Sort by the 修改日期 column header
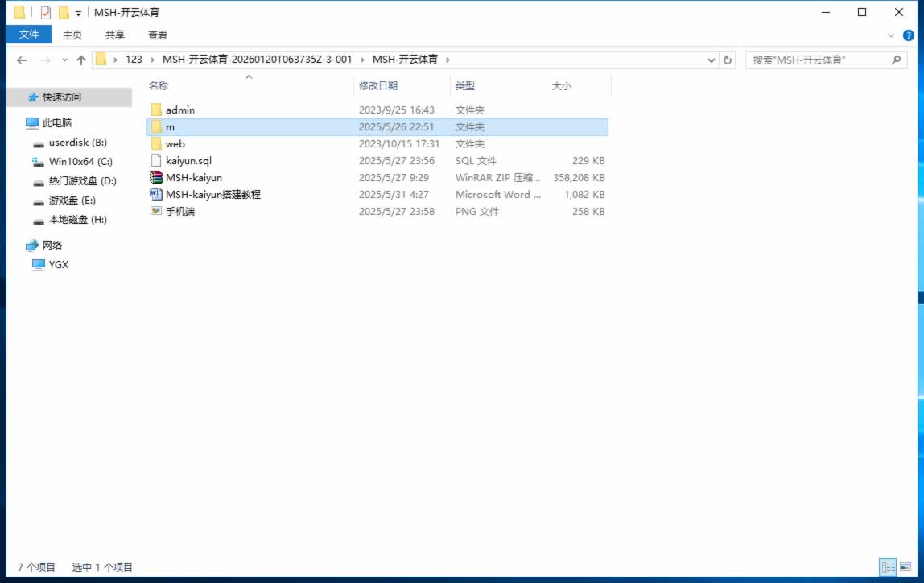This screenshot has width=924, height=583. (x=378, y=85)
